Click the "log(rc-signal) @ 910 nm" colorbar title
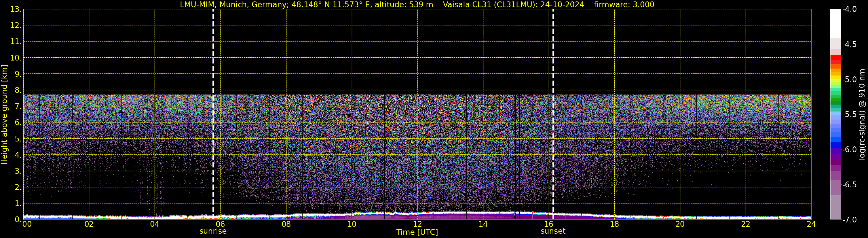This screenshot has height=238, width=868. [862, 115]
